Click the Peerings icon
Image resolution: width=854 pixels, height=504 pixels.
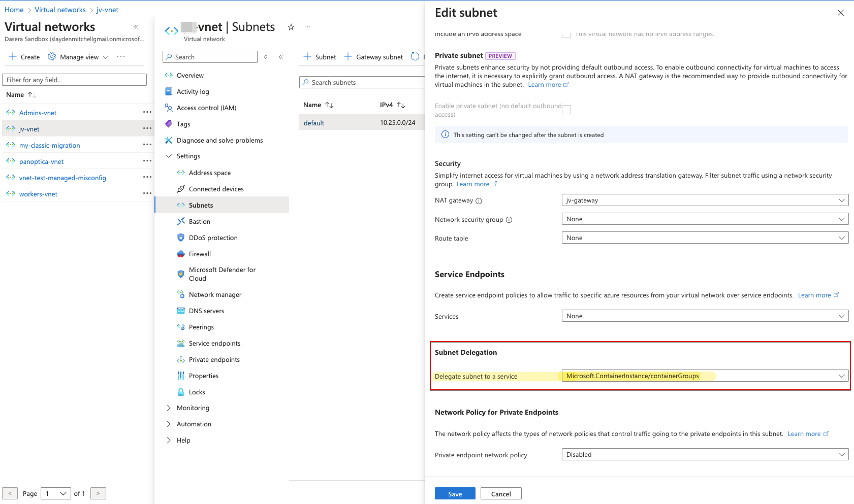coord(181,327)
